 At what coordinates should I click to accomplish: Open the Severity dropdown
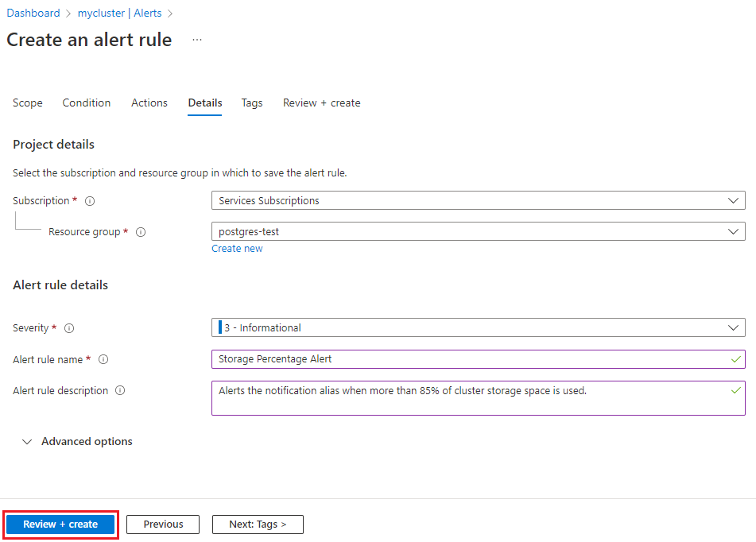coord(734,327)
